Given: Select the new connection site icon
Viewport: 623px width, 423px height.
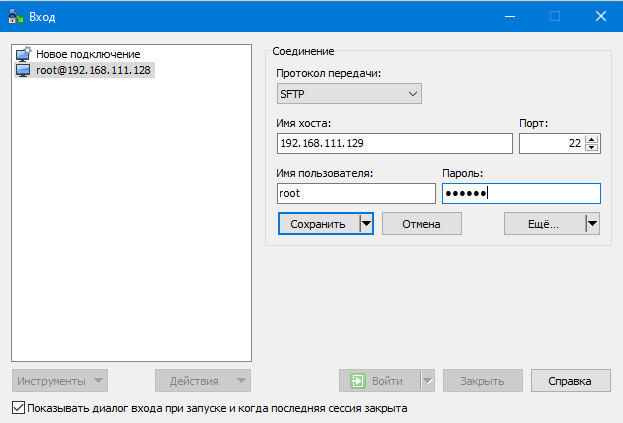Looking at the screenshot, I should click(23, 54).
